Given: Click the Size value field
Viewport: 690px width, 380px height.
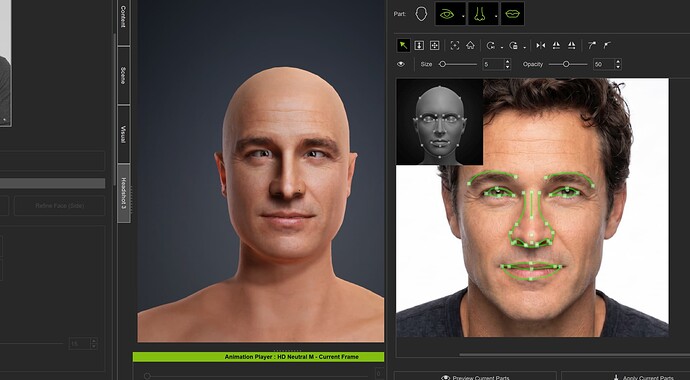Looking at the screenshot, I should pos(493,64).
